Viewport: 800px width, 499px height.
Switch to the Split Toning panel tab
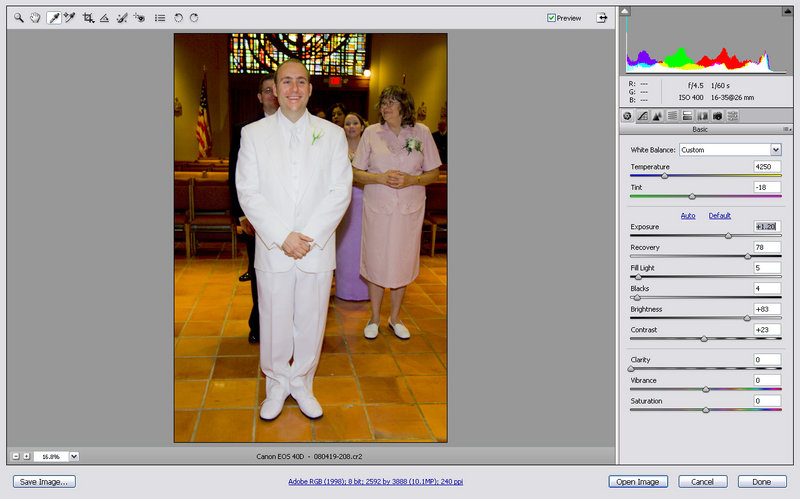[x=687, y=116]
